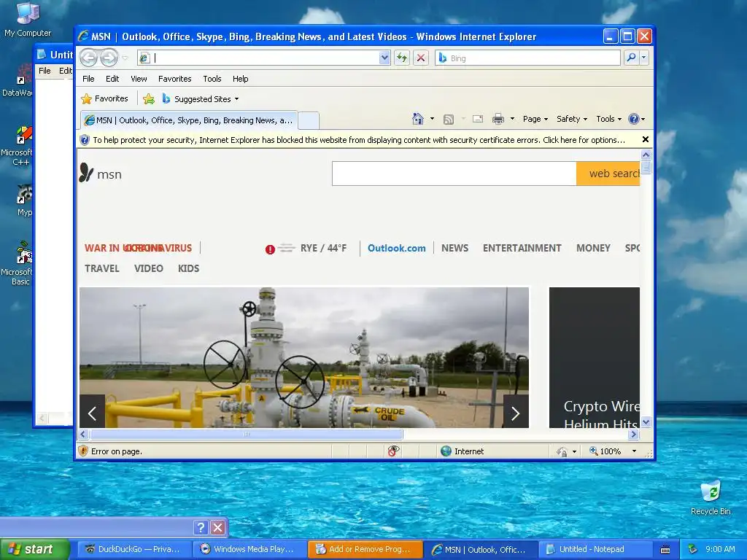The width and height of the screenshot is (747, 560).
Task: Click the red weather alert icon
Action: pos(270,249)
